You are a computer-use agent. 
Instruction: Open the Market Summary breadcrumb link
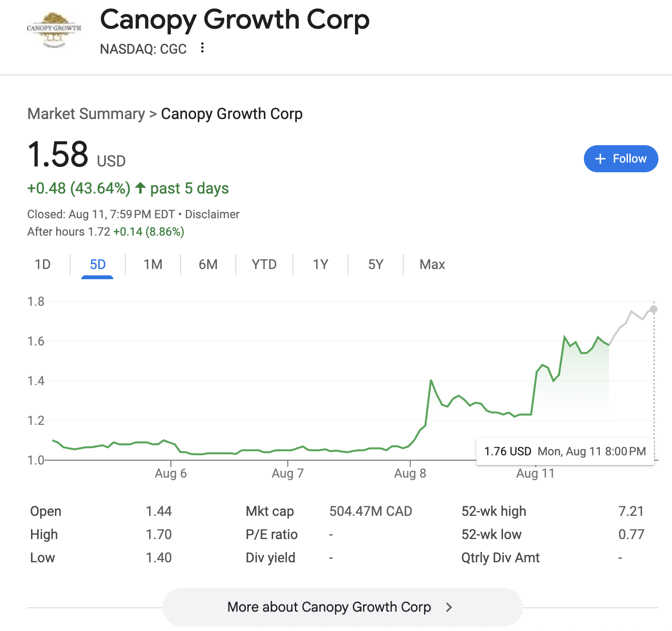[86, 114]
